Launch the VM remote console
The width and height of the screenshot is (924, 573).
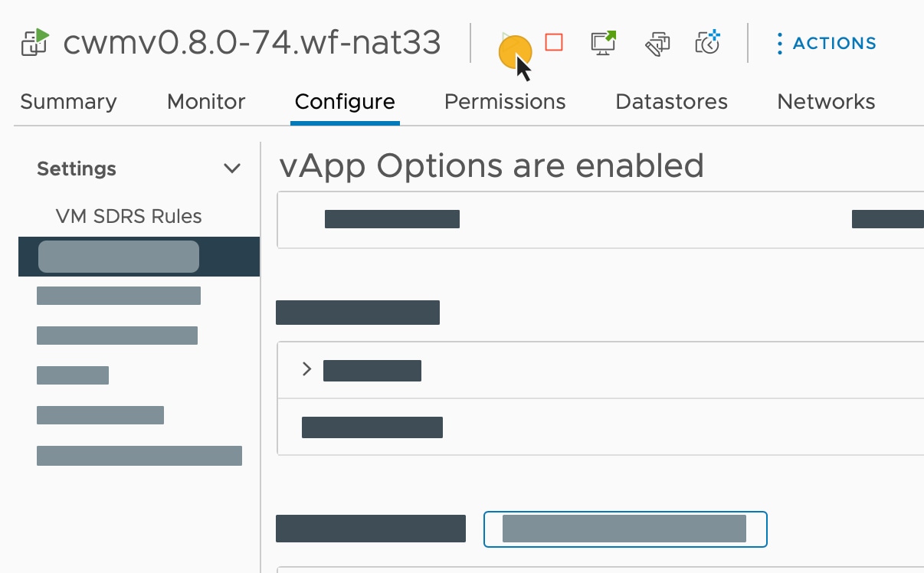click(x=603, y=43)
